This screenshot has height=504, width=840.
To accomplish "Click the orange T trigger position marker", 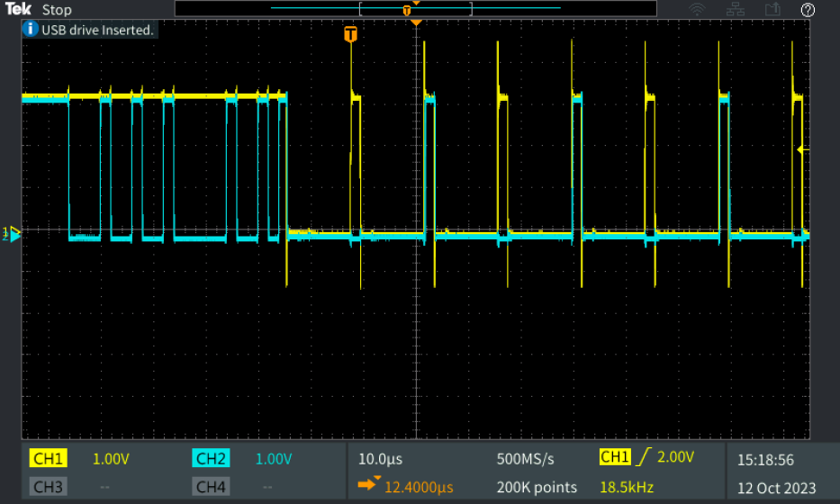I will [x=350, y=35].
